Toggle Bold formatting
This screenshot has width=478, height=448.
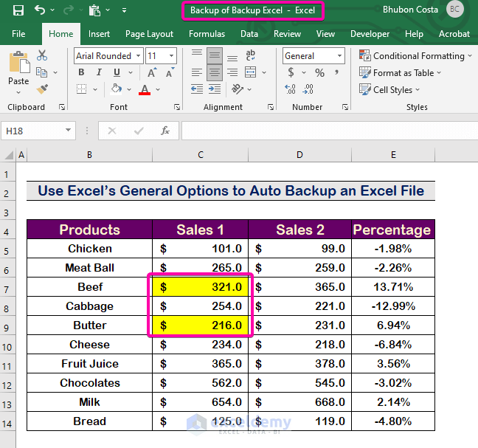tap(81, 72)
